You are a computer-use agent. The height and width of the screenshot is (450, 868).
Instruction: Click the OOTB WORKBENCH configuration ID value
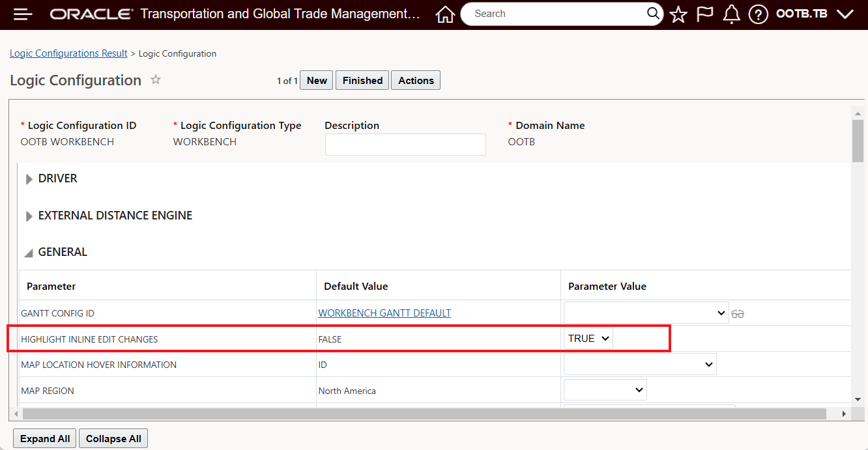tap(67, 142)
